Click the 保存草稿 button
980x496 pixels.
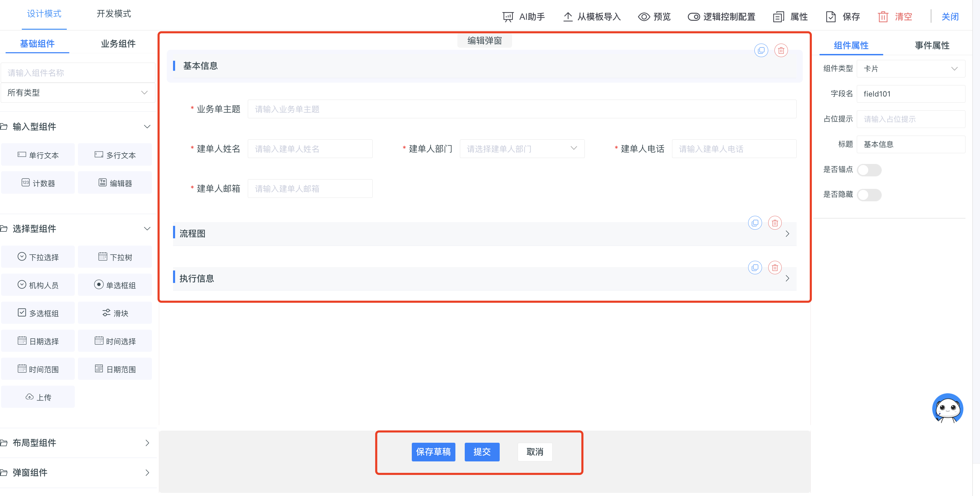click(433, 452)
